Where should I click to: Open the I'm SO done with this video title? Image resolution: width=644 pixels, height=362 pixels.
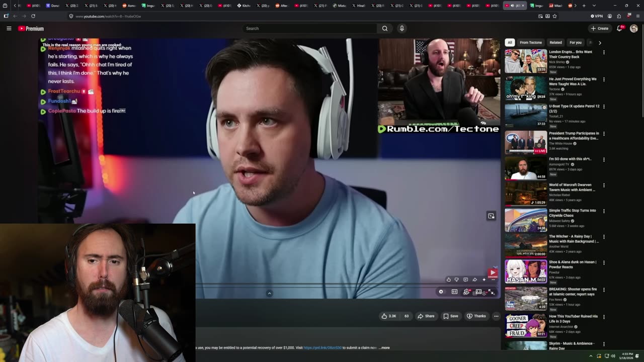pos(570,159)
